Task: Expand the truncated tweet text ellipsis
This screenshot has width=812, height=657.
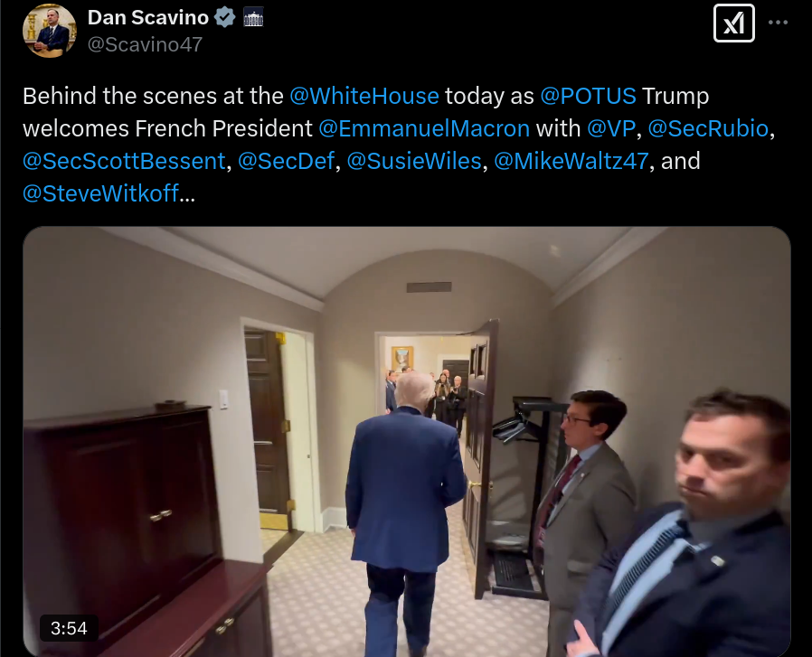Action: [187, 193]
